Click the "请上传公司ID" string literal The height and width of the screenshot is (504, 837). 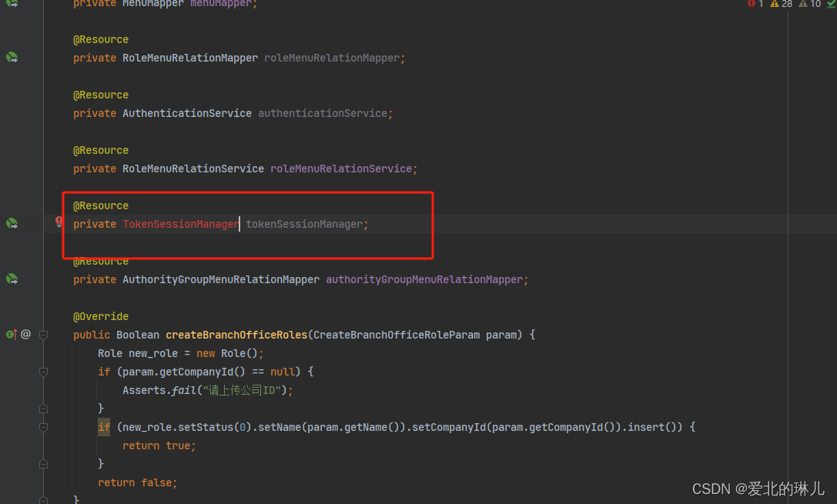[x=242, y=390]
